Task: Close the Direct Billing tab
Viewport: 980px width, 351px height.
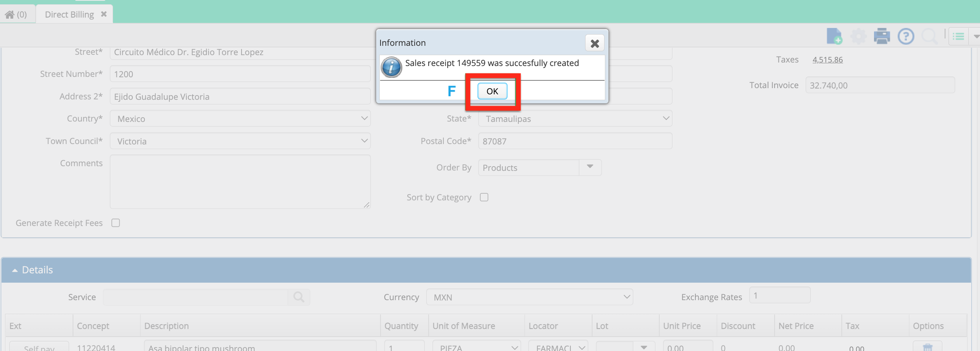Action: [x=104, y=14]
